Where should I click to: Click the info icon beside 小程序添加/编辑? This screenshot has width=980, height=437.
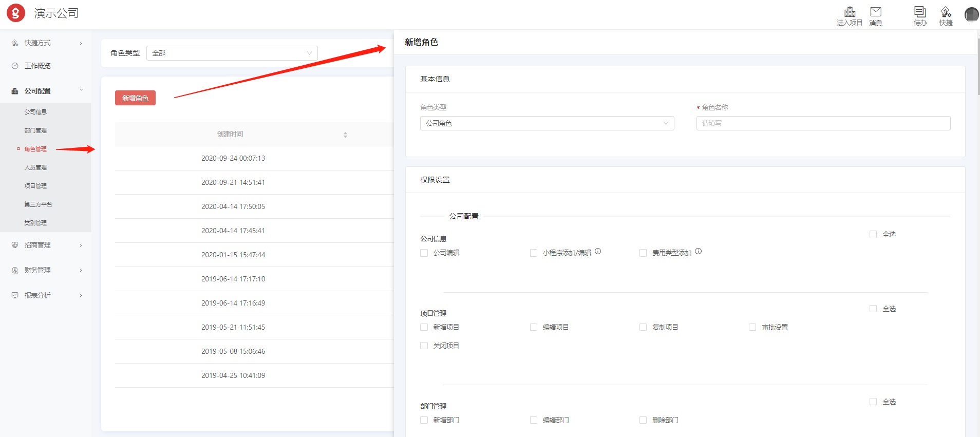598,252
